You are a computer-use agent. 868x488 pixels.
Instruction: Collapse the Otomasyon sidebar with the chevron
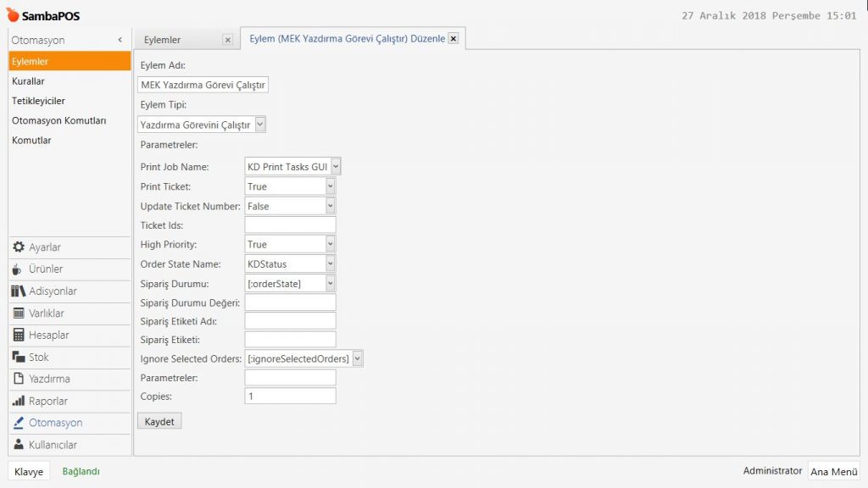[120, 40]
